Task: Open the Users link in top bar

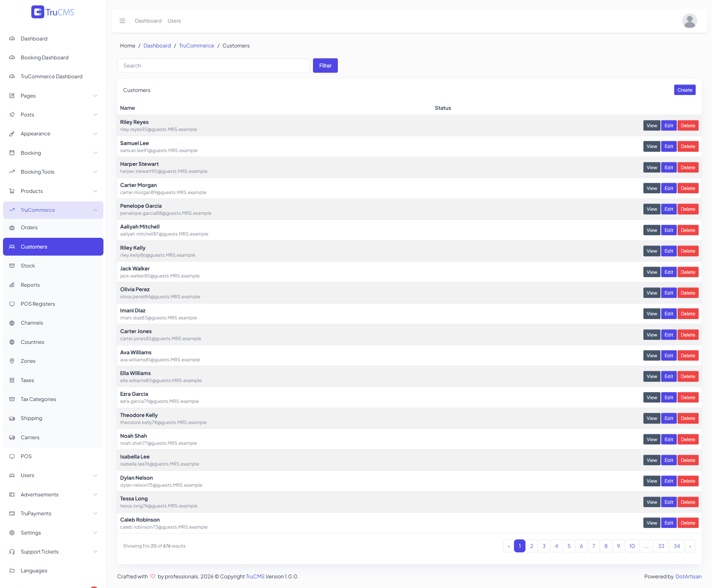Action: pos(174,21)
